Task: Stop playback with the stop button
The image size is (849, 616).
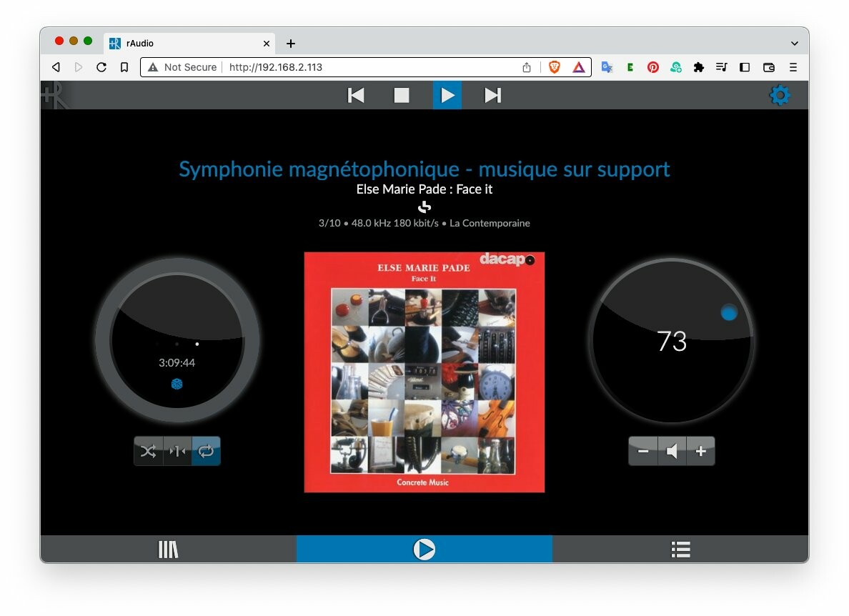Action: pos(402,95)
